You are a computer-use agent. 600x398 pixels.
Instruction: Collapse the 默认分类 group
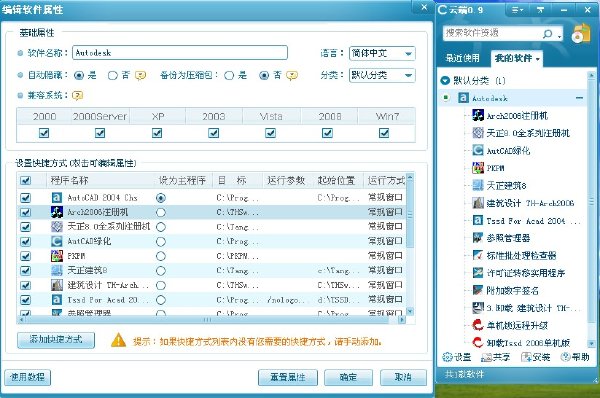tap(445, 80)
